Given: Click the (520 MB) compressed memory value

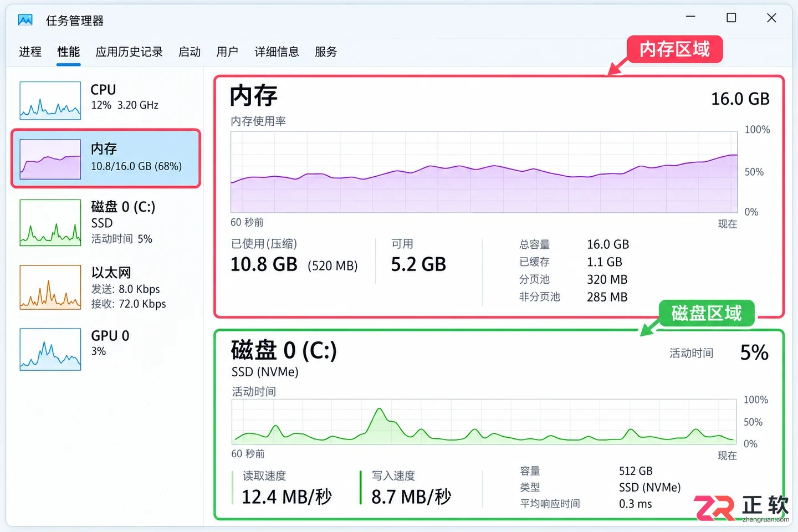Looking at the screenshot, I should pyautogui.click(x=332, y=266).
